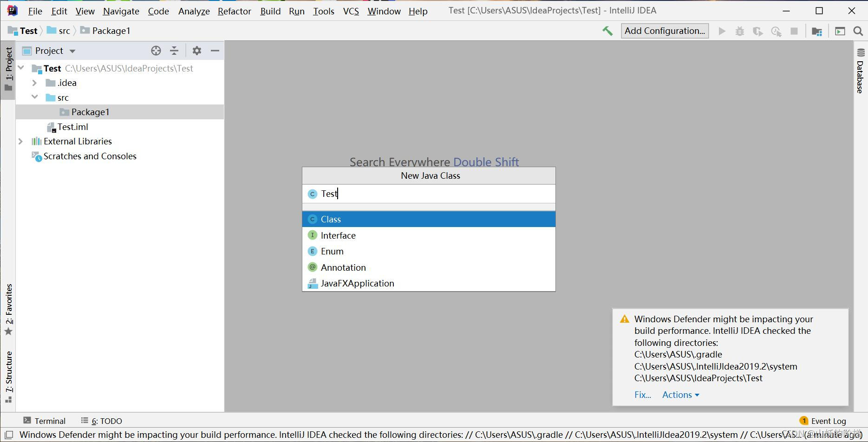868x442 pixels.
Task: Open the Build menu
Action: 270,11
